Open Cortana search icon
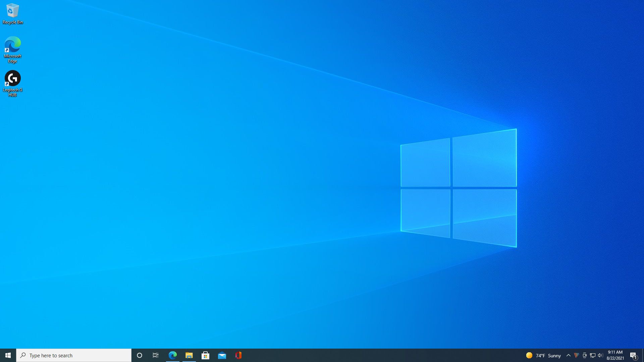Viewport: 644px width, 362px height. (x=139, y=355)
